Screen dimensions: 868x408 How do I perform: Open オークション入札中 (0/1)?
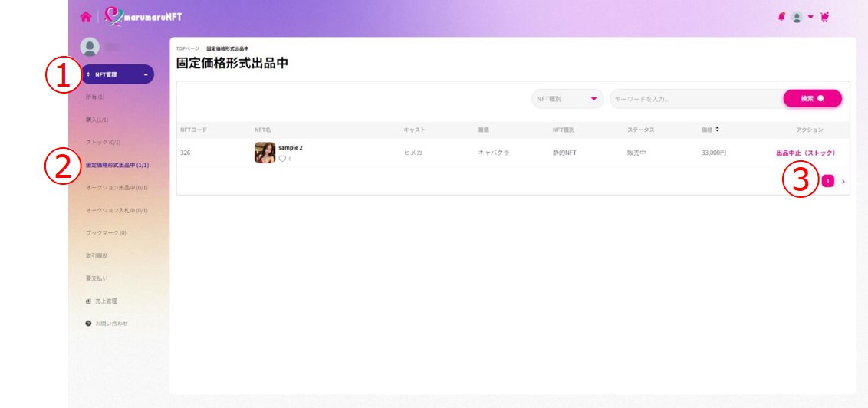click(x=117, y=210)
